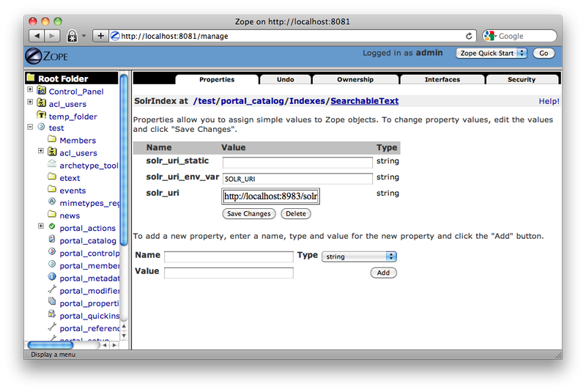Open the Zope Quick Start dropdown
The height and width of the screenshot is (392, 586).
(x=492, y=53)
